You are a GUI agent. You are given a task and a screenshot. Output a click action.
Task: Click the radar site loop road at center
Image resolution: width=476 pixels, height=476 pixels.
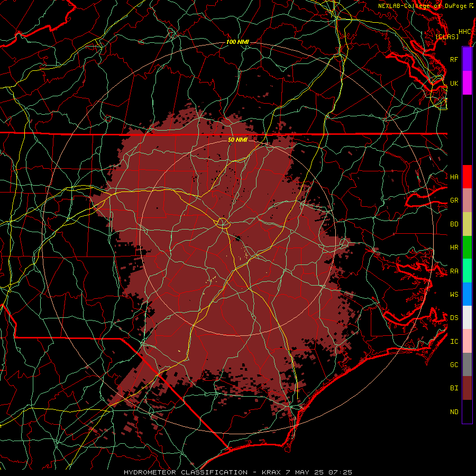coord(223,223)
